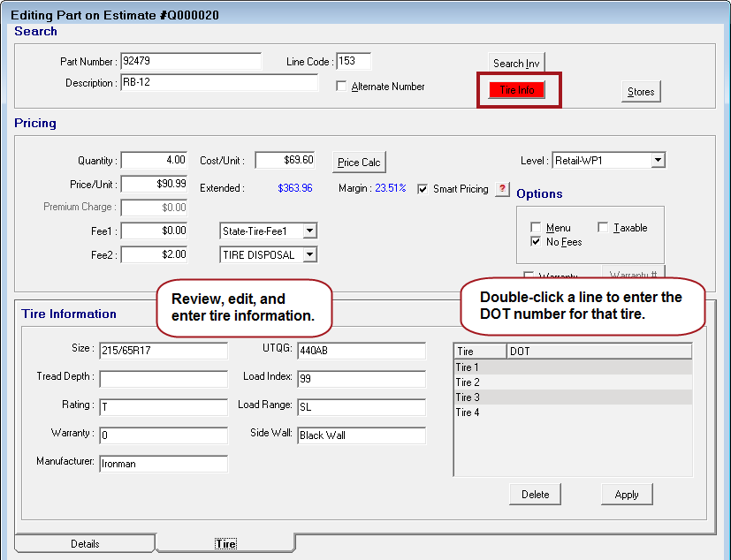Launch the Price Calc calculator

point(359,162)
